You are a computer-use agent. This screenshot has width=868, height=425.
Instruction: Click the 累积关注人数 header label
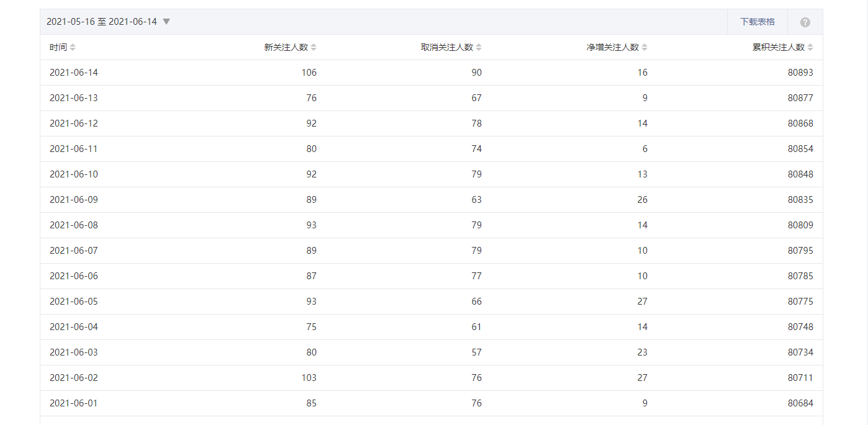(779, 48)
